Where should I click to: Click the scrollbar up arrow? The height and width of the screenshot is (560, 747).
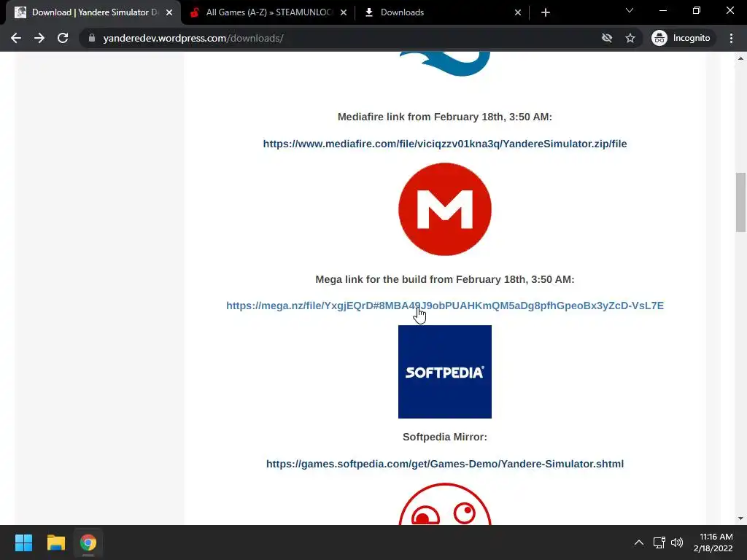coord(740,58)
